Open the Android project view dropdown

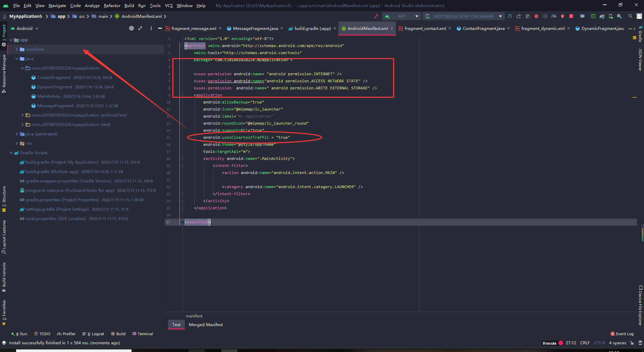[x=25, y=29]
